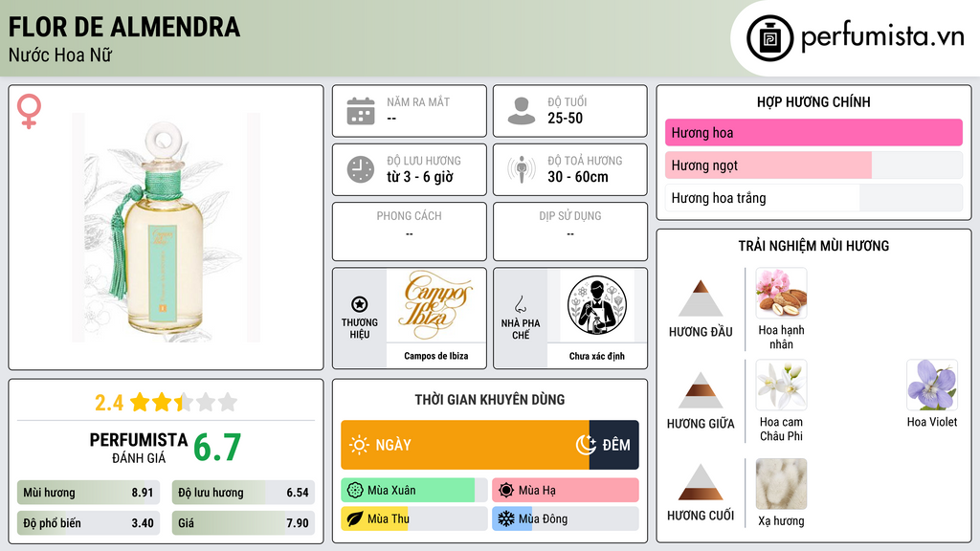Viewport: 980px width, 551px height.
Task: Click the 25-50 age value
Action: point(565,118)
